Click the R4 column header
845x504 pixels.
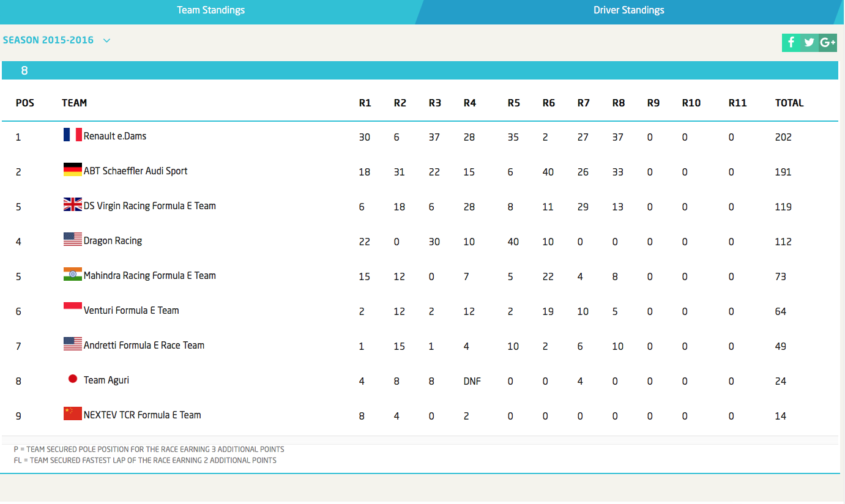point(470,103)
